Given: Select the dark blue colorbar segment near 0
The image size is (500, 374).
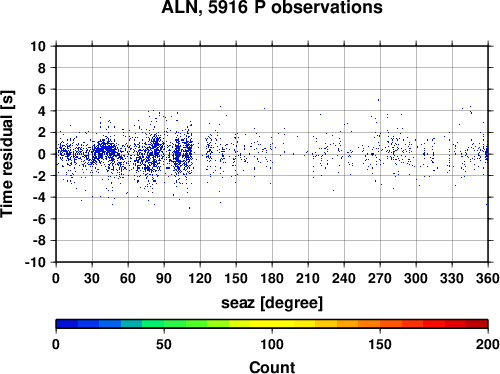Looking at the screenshot, I should pos(67,324).
